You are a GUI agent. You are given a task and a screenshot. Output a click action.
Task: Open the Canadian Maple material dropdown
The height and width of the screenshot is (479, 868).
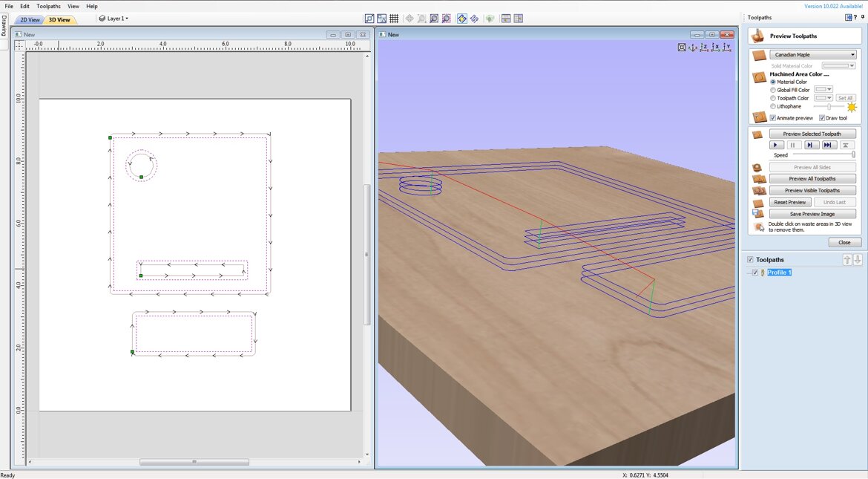tap(812, 55)
